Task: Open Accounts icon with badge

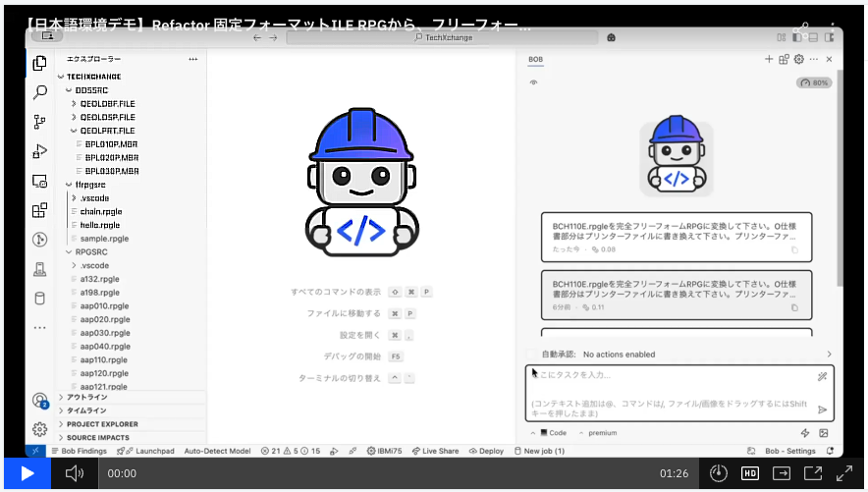Action: point(40,400)
